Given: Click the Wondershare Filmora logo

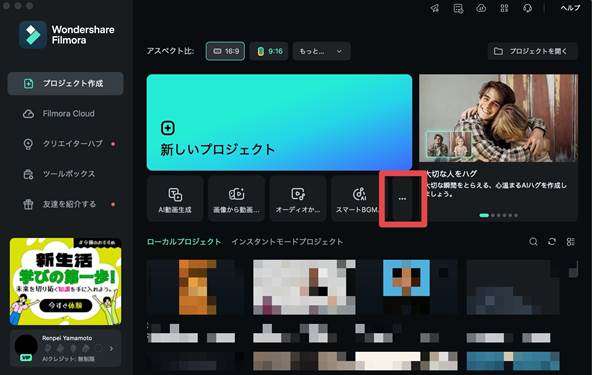Looking at the screenshot, I should coord(67,35).
